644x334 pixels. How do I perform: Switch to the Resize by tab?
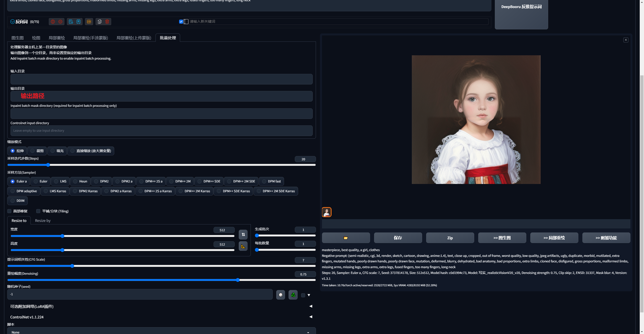(x=43, y=221)
